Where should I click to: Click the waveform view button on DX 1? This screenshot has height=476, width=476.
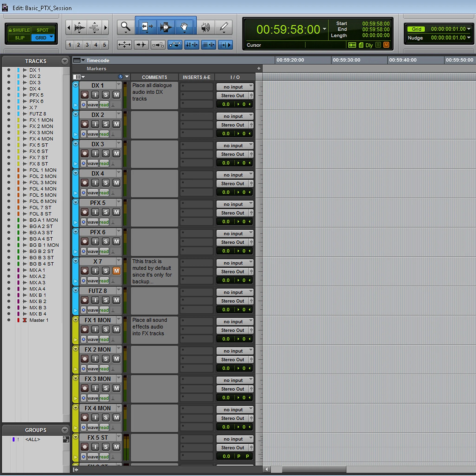coord(93,104)
